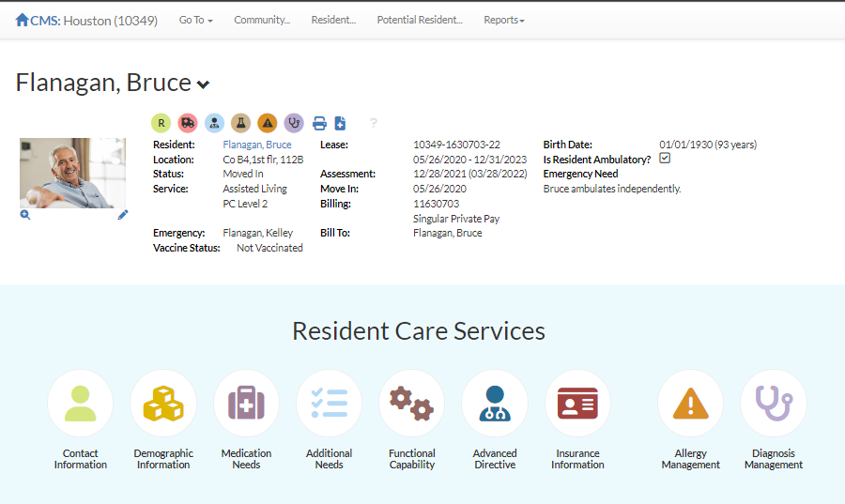The height and width of the screenshot is (504, 845).
Task: Open Demographic Information
Action: pos(163,403)
